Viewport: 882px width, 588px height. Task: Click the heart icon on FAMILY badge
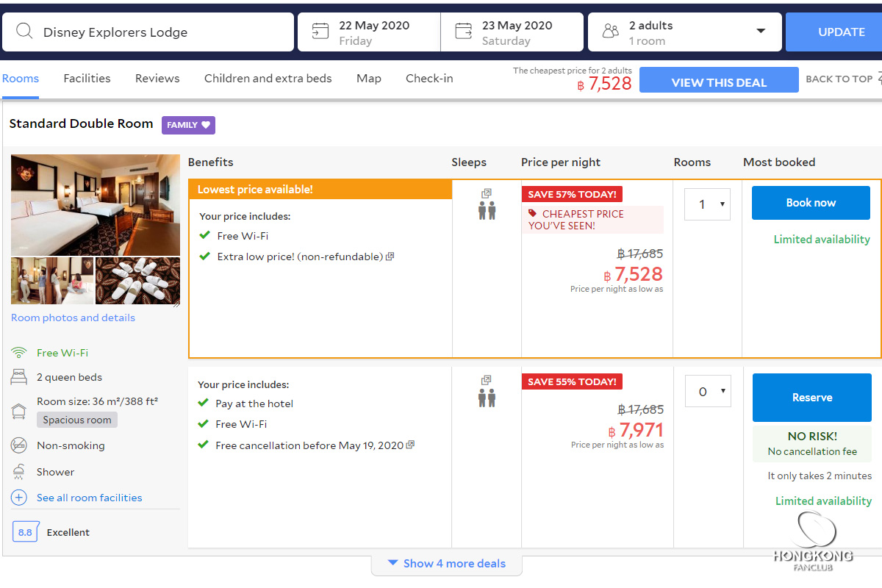point(206,125)
